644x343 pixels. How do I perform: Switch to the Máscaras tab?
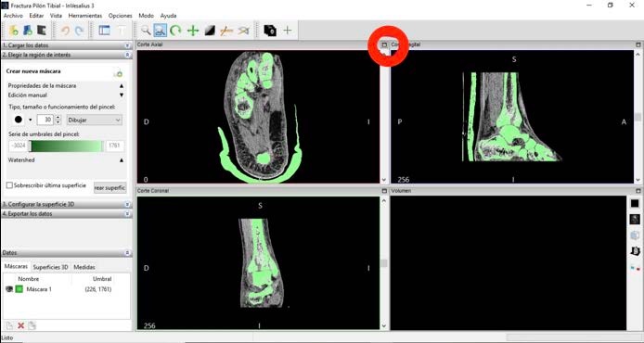(17, 267)
